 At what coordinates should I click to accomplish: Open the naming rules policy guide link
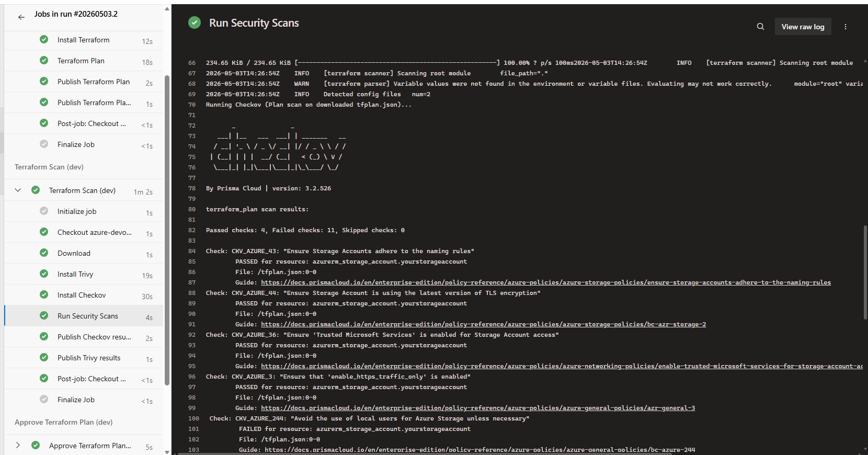546,282
